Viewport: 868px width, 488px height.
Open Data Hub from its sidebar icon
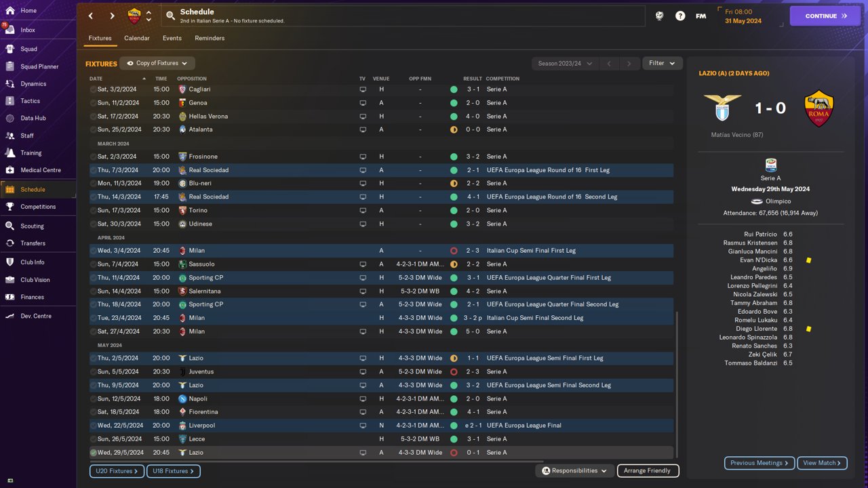[9, 118]
